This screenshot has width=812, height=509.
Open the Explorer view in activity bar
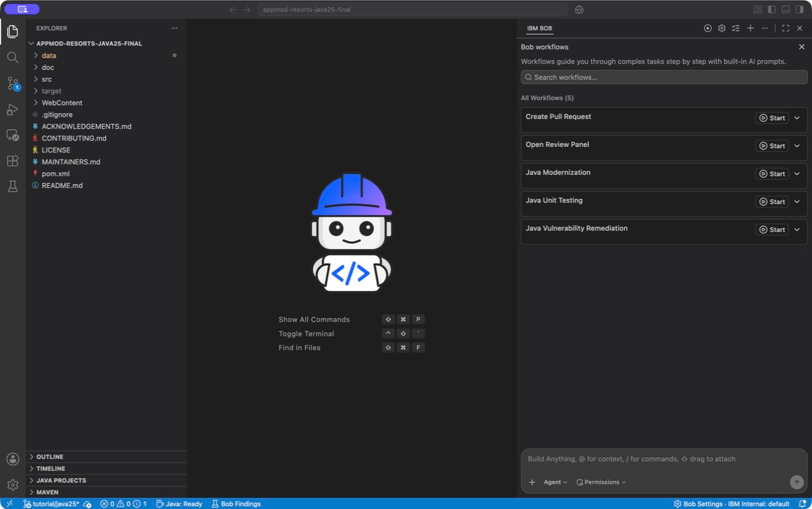pos(13,32)
